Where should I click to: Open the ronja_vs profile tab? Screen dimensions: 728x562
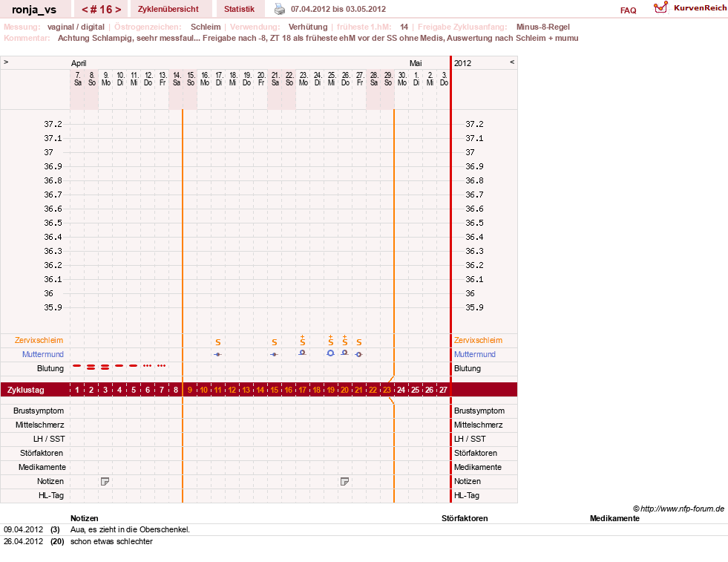[x=34, y=10]
